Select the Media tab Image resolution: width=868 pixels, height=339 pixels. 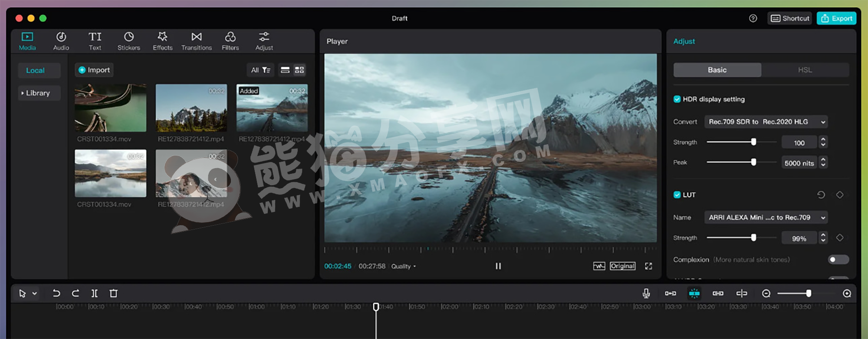click(27, 41)
